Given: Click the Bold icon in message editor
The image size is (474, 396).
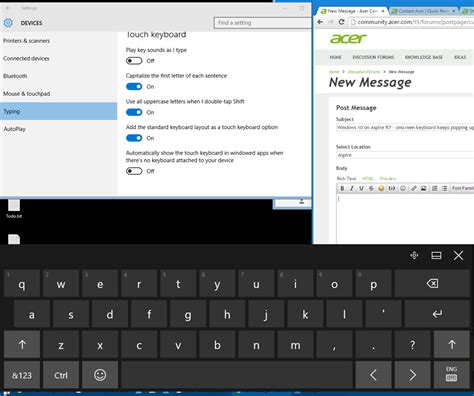Looking at the screenshot, I should (342, 188).
